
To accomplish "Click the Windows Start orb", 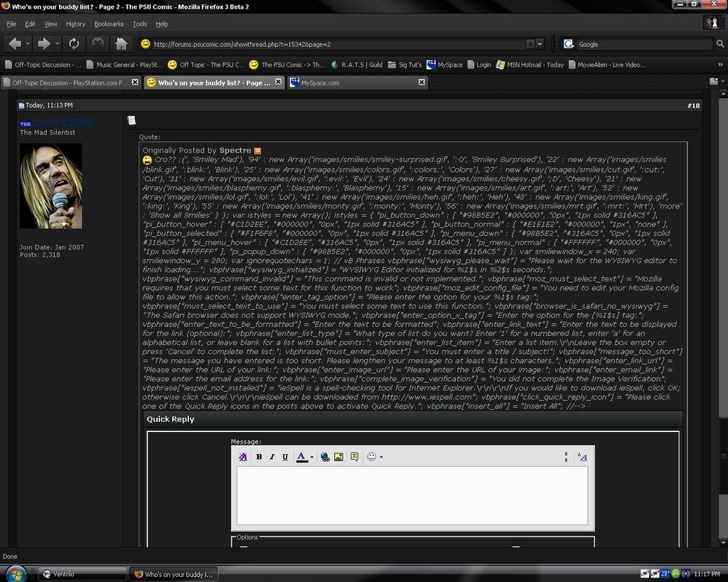I will [16, 574].
